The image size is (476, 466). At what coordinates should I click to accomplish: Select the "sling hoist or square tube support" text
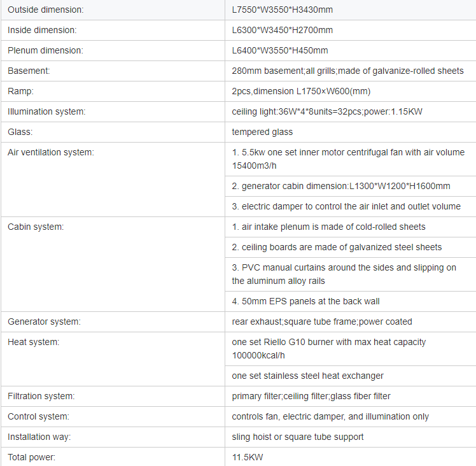pos(298,437)
